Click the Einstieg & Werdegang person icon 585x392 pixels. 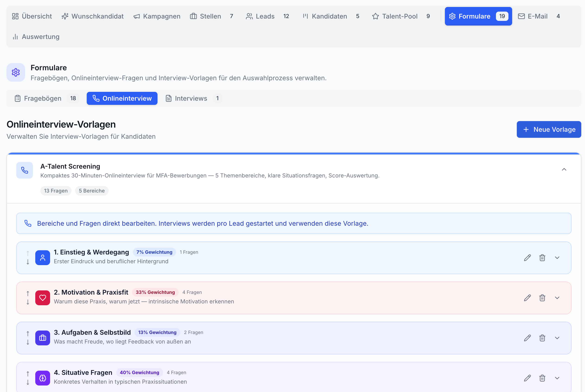[x=42, y=258]
